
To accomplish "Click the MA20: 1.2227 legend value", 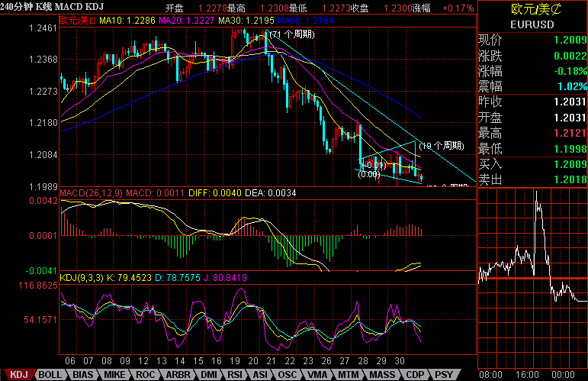I will point(187,21).
